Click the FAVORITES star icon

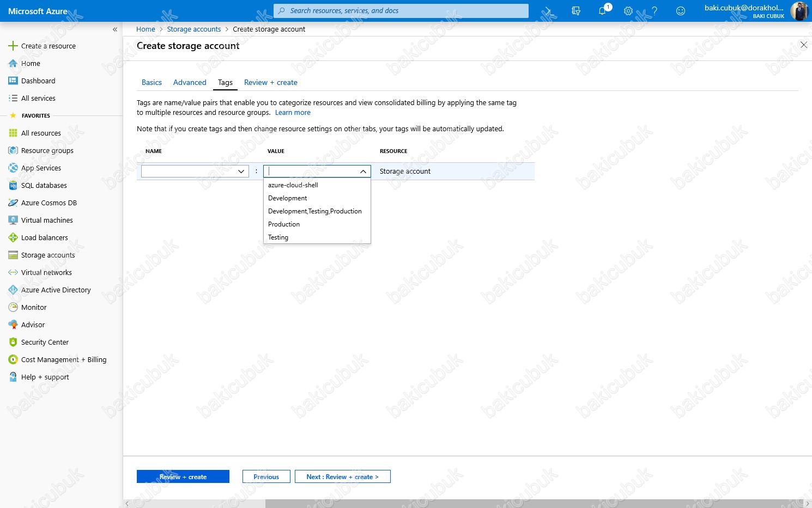(x=13, y=115)
